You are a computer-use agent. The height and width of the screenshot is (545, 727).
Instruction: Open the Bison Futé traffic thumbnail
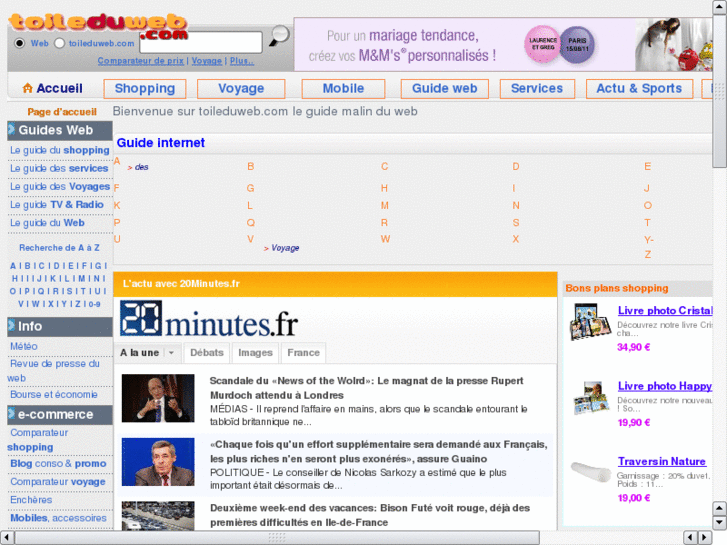[158, 515]
